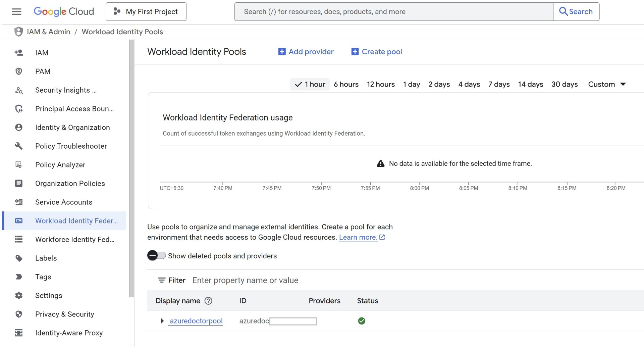Screen dimensions: 644x347
Task: Select the 1 day time range
Action: pyautogui.click(x=412, y=84)
